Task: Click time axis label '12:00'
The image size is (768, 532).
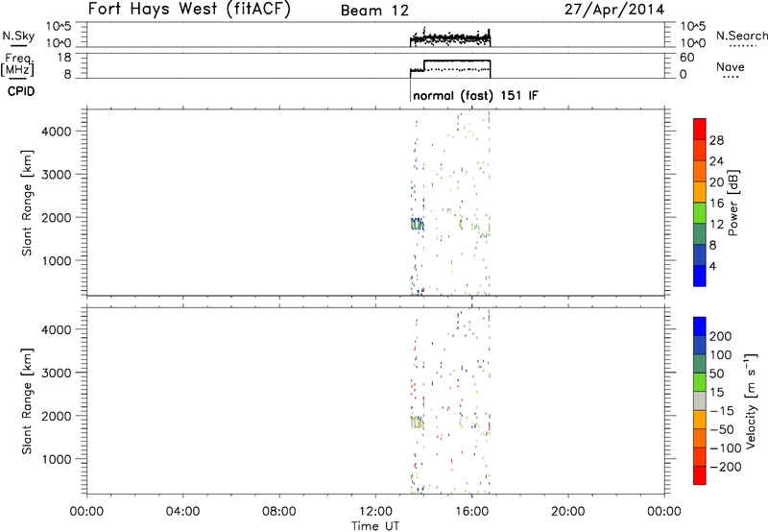Action: 375,512
